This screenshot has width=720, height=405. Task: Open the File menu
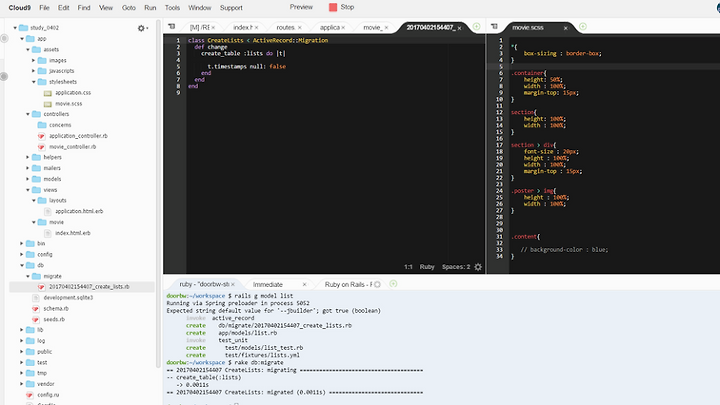[x=44, y=8]
